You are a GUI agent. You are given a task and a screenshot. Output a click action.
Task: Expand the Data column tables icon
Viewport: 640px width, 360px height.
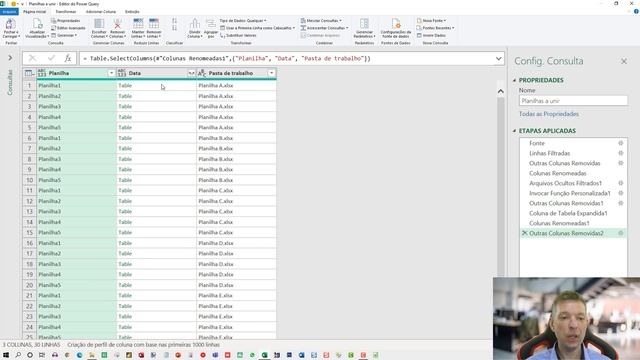point(191,73)
